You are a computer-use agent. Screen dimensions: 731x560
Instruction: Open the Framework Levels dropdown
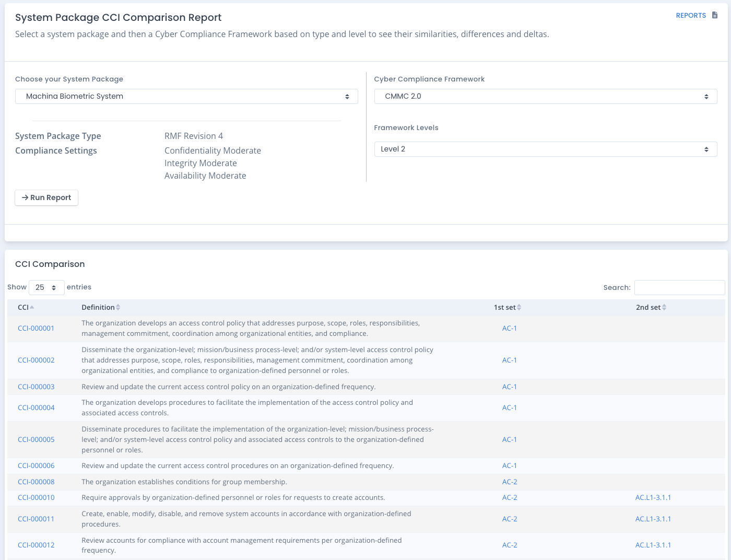tap(546, 149)
